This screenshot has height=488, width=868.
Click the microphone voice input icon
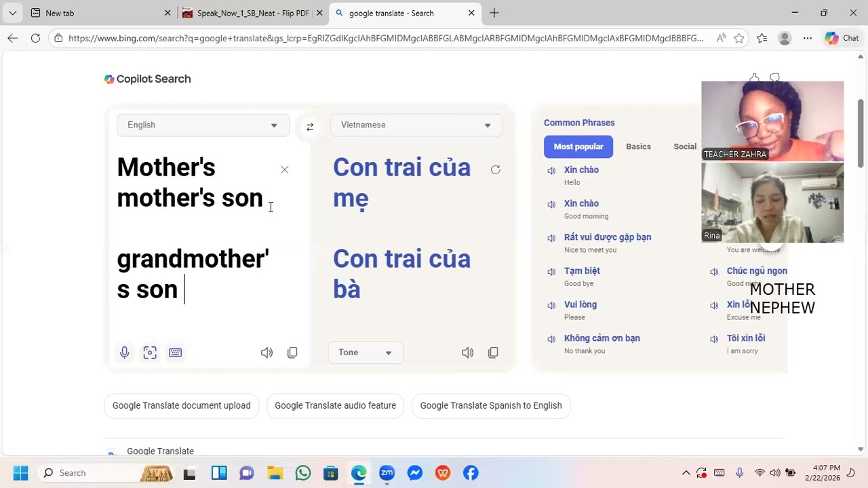pos(124,352)
